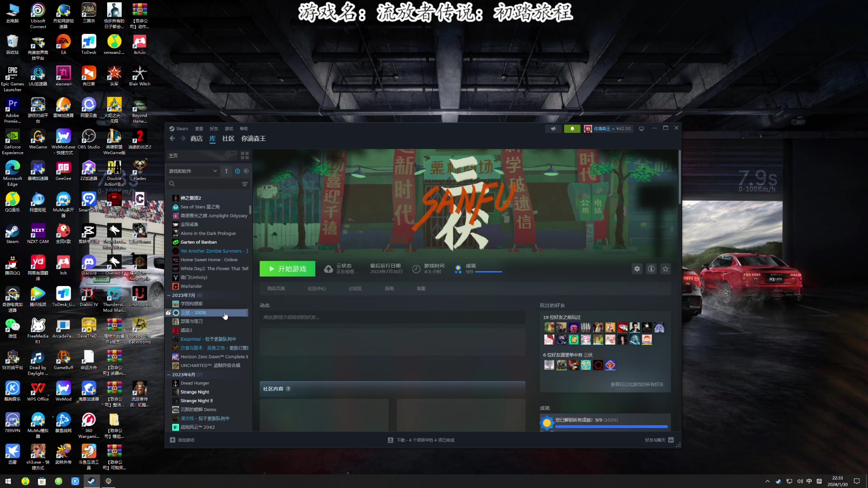Toggle the ready-to-play filter icon
The width and height of the screenshot is (868, 488).
point(246,171)
